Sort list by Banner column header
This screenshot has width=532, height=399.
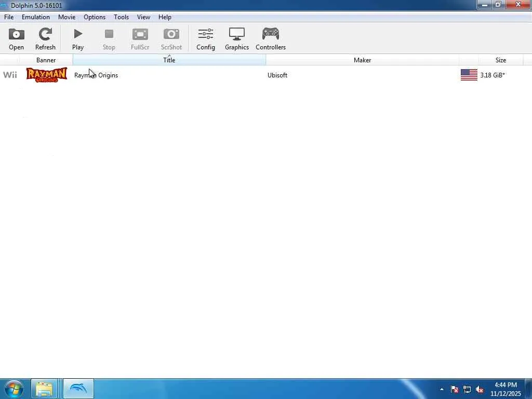[46, 60]
